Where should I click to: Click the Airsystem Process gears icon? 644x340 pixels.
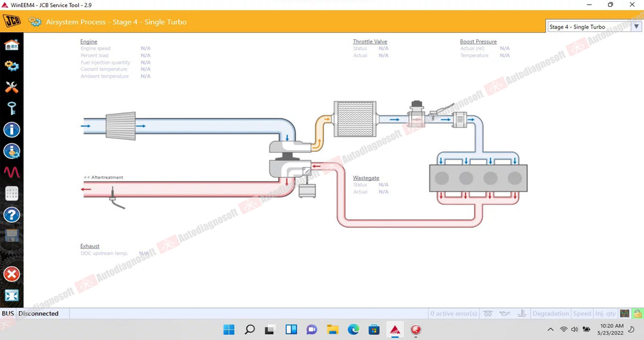coord(35,22)
